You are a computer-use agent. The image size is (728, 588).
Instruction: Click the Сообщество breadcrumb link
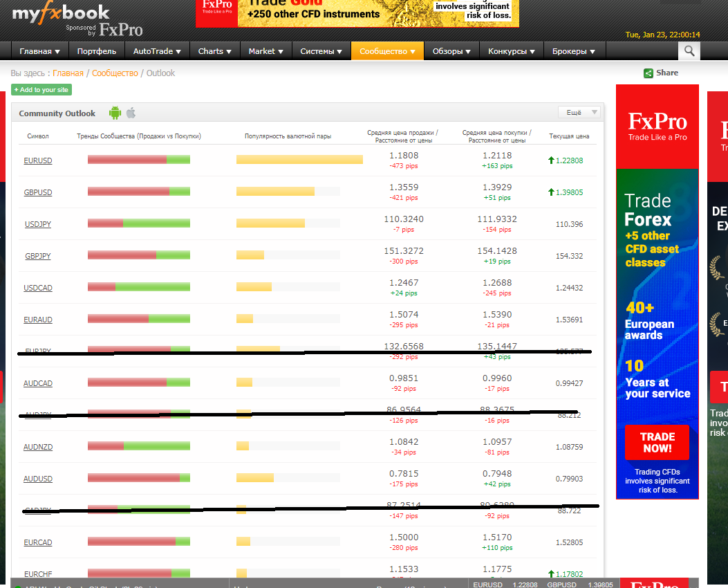pyautogui.click(x=115, y=73)
